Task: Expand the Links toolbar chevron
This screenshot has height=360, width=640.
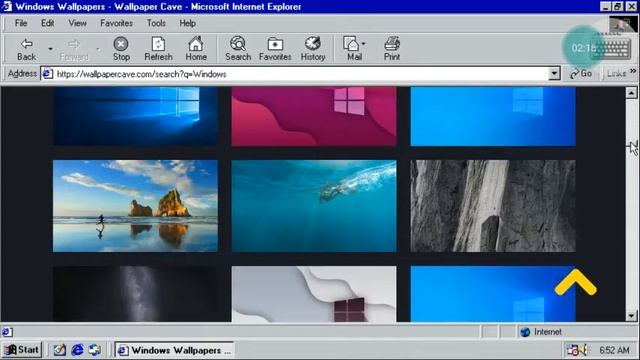Action: 633,71
